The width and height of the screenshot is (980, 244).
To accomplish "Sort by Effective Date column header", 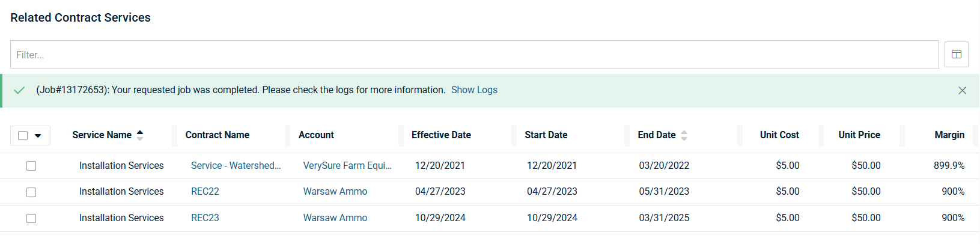I will [x=441, y=135].
